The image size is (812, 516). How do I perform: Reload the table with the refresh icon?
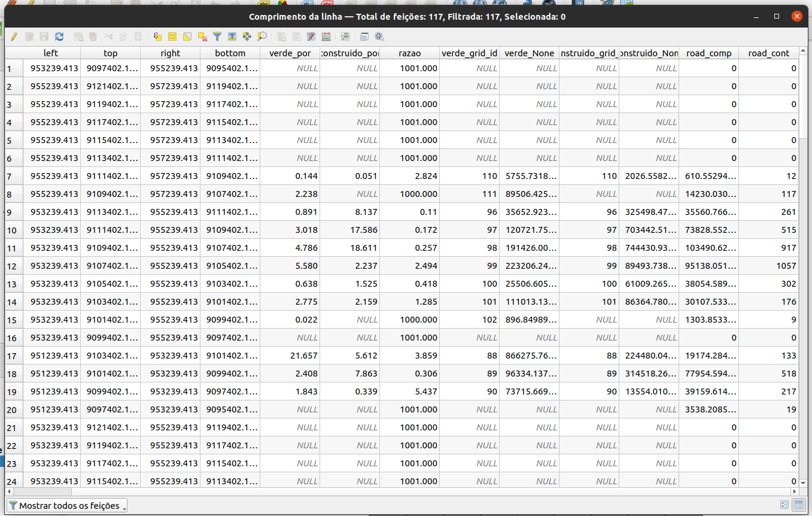pyautogui.click(x=59, y=37)
